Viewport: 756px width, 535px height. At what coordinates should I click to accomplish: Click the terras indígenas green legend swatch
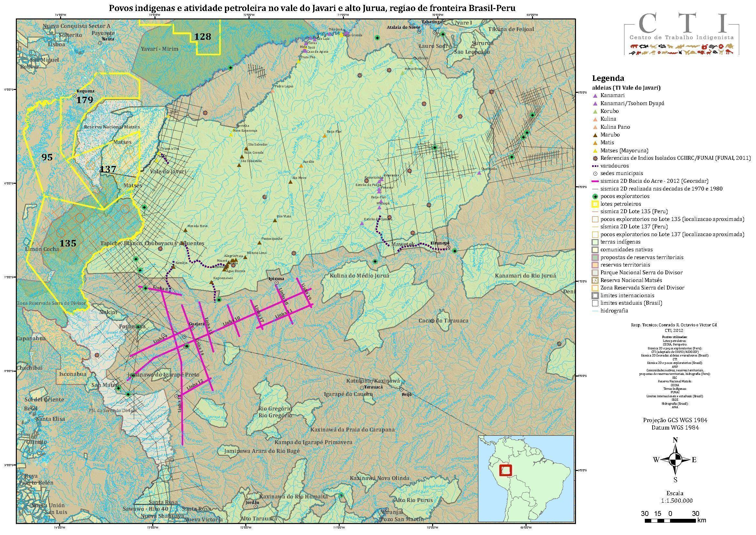595,242
